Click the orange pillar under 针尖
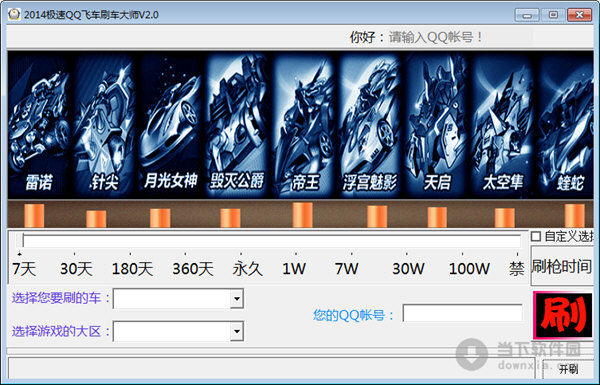Image resolution: width=600 pixels, height=385 pixels. [96, 219]
